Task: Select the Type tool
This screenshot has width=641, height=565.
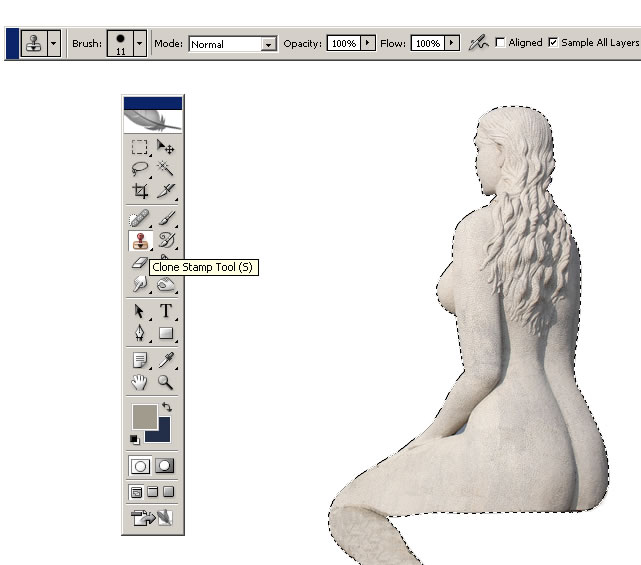Action: [x=166, y=311]
